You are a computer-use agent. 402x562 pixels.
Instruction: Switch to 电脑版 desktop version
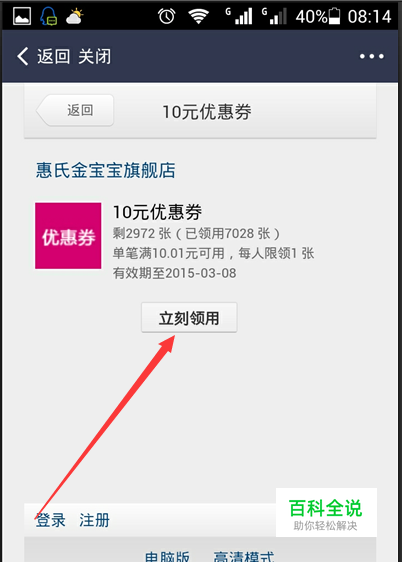(x=167, y=556)
